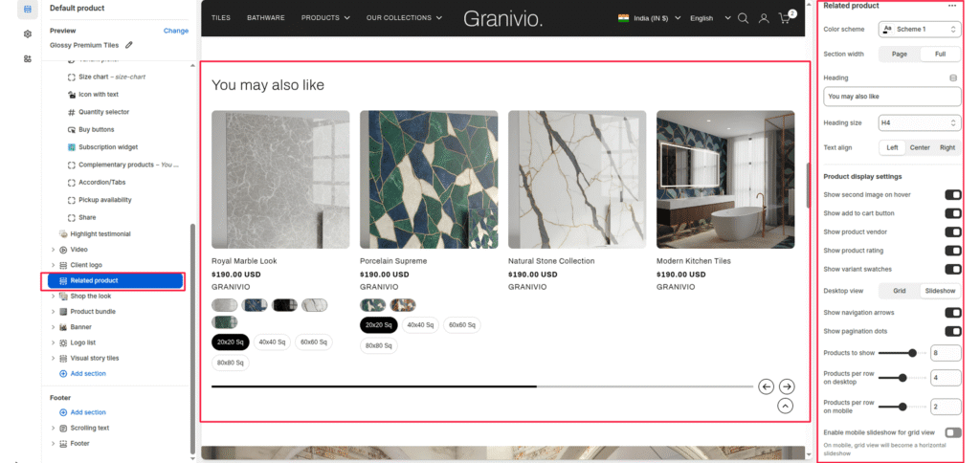Enable mobile slideshow for grid view
The width and height of the screenshot is (980, 463).
952,432
